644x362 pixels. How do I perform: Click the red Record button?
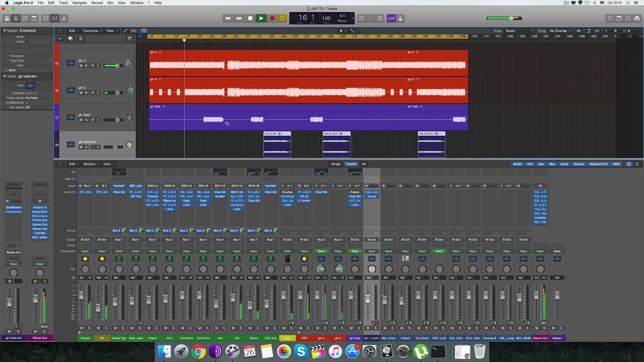click(272, 19)
